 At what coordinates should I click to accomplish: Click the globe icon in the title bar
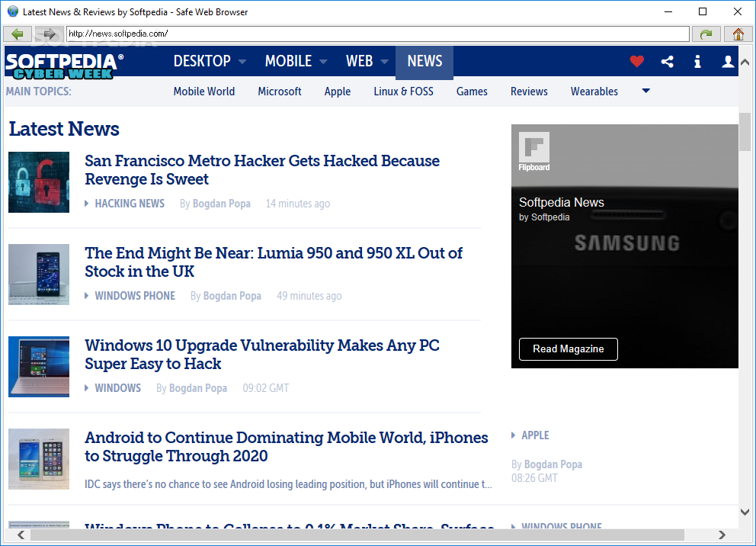pyautogui.click(x=12, y=11)
